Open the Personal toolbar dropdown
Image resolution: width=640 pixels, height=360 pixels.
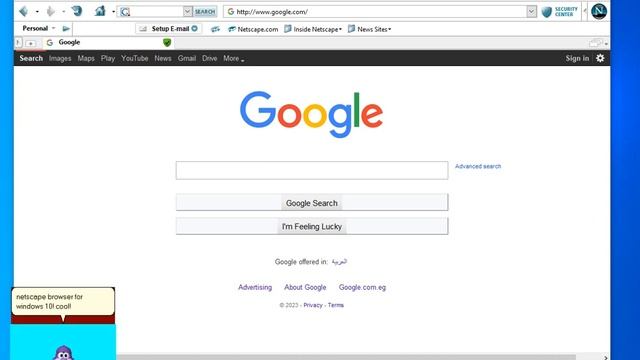coord(39,28)
